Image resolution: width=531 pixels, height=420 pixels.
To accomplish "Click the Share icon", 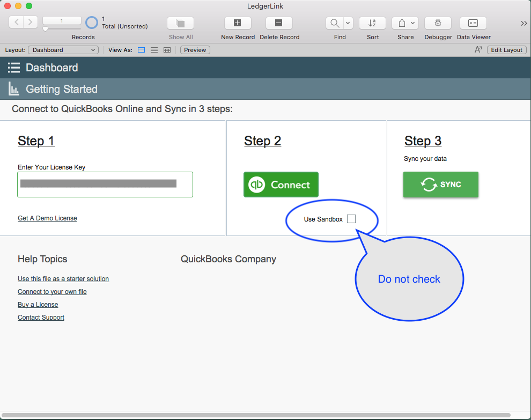I will point(402,23).
